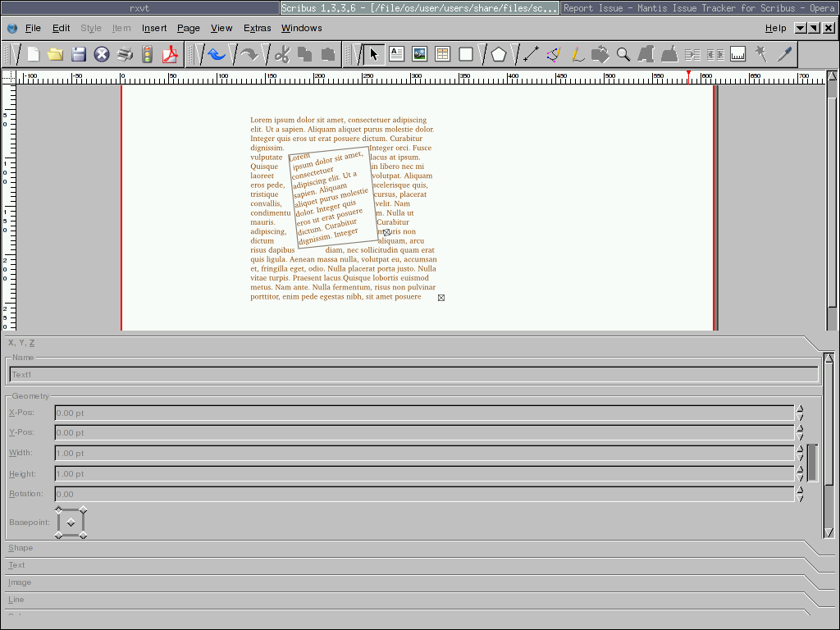Click the Print document icon

125,55
